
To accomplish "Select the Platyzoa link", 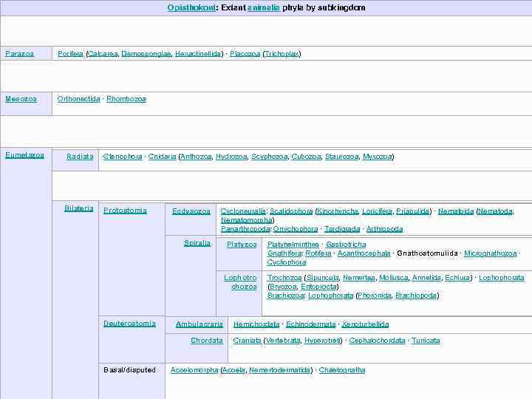I will coord(242,245).
